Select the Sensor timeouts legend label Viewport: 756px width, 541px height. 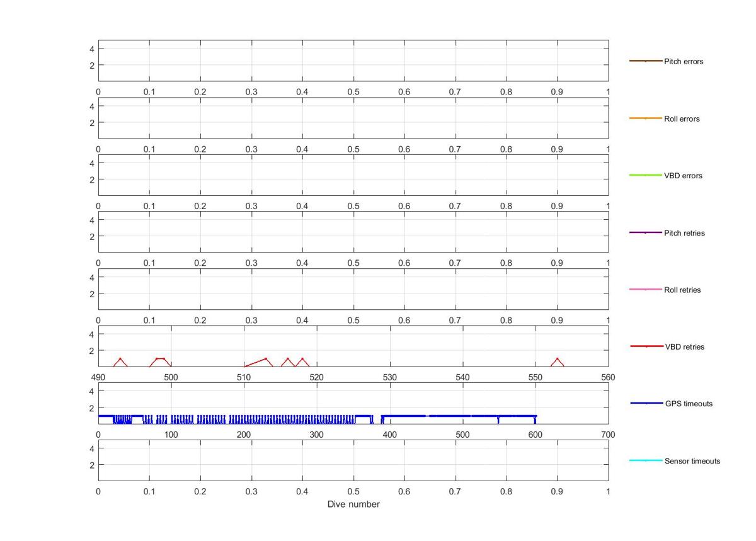692,461
